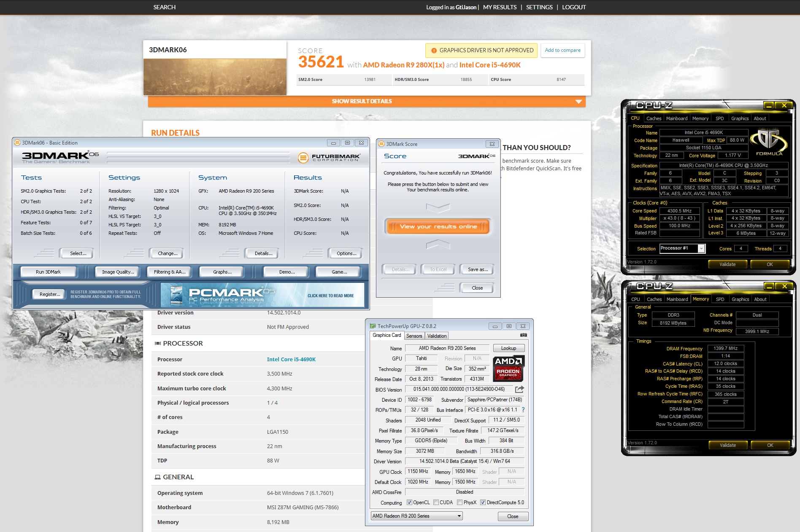Toggle the CUDA checkbox in GPU-Z

436,502
